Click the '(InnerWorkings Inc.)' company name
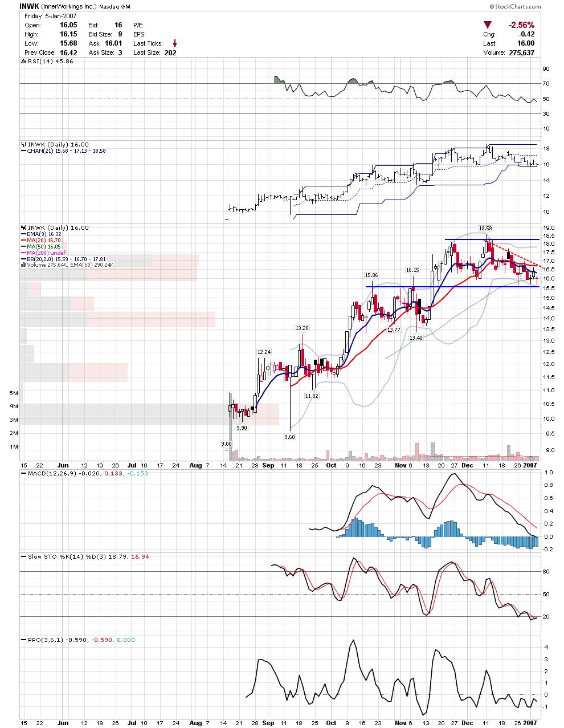The width and height of the screenshot is (564, 728). pyautogui.click(x=68, y=7)
